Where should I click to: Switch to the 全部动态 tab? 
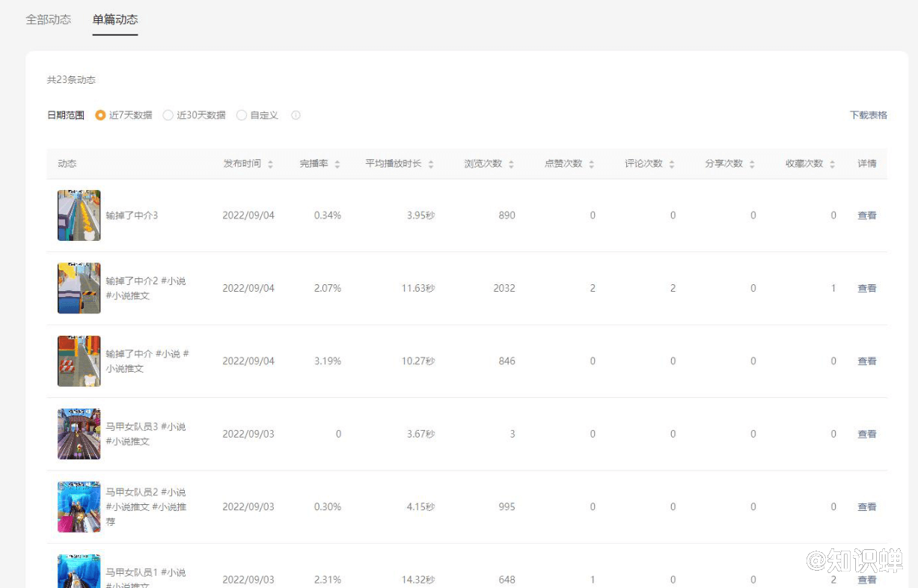point(49,19)
